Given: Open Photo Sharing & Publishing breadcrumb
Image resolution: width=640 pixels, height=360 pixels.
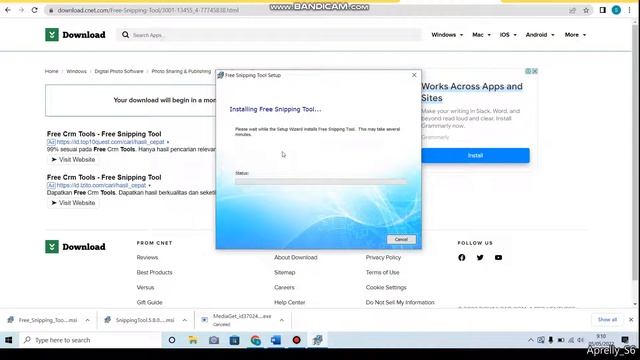Looking at the screenshot, I should (181, 71).
